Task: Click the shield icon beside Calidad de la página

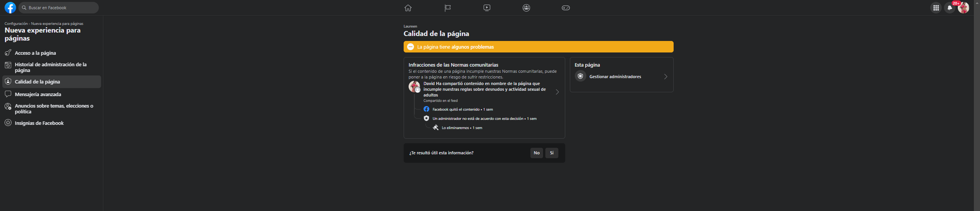Action: coord(8,81)
